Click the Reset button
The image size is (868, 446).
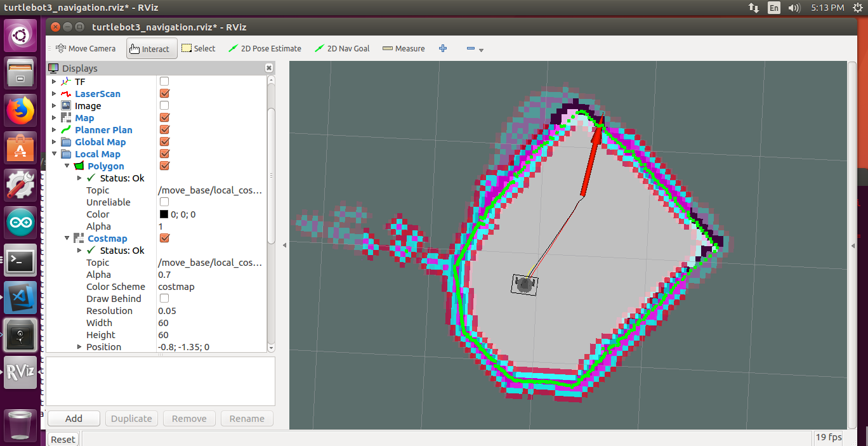click(x=63, y=439)
